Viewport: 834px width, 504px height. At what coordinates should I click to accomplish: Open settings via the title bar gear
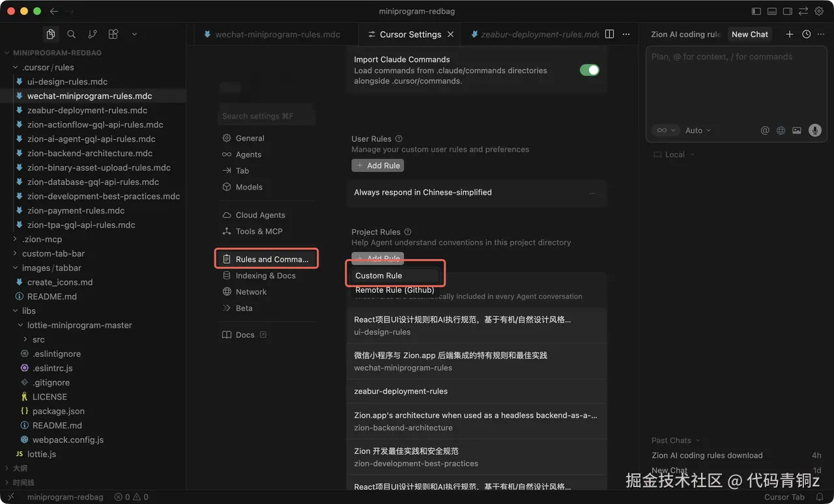pos(819,11)
